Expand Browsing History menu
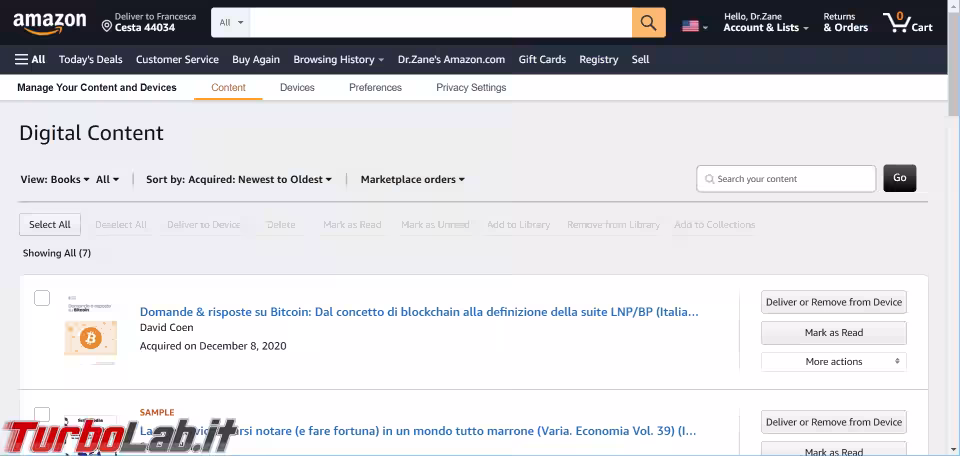Viewport: 960px width, 456px height. point(339,59)
